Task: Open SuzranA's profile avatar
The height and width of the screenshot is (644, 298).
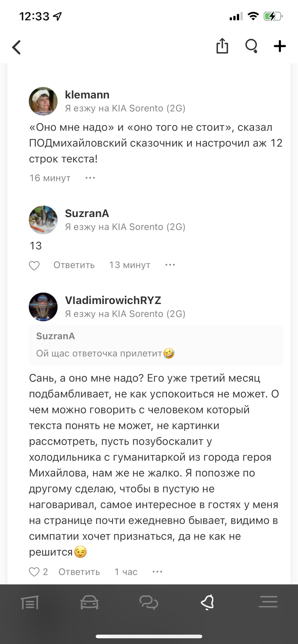Action: click(43, 220)
